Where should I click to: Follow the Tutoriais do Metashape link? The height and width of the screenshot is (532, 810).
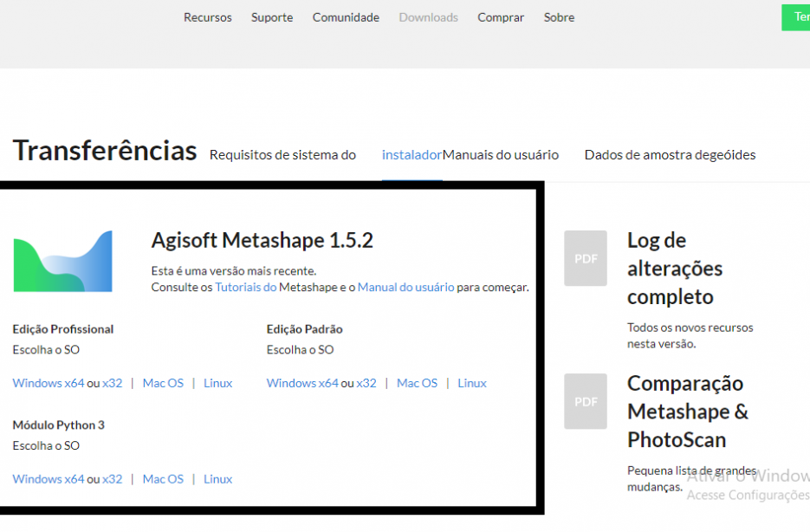pos(246,287)
